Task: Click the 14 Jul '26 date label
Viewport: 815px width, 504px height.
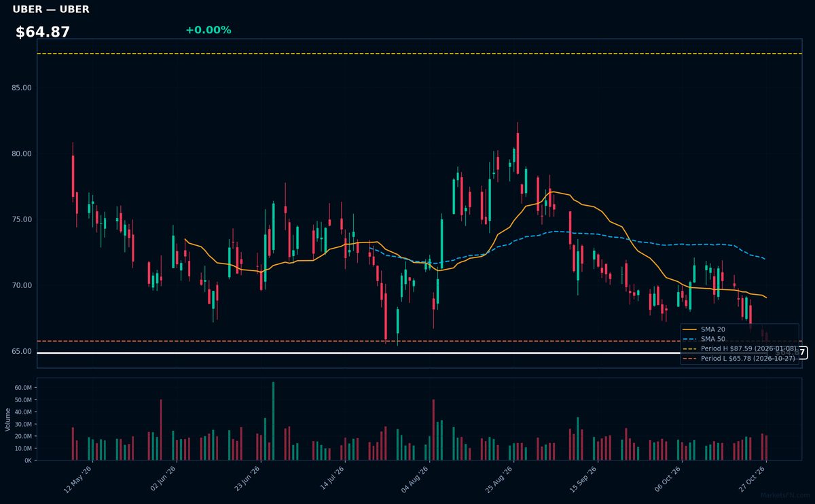Action: (x=331, y=480)
